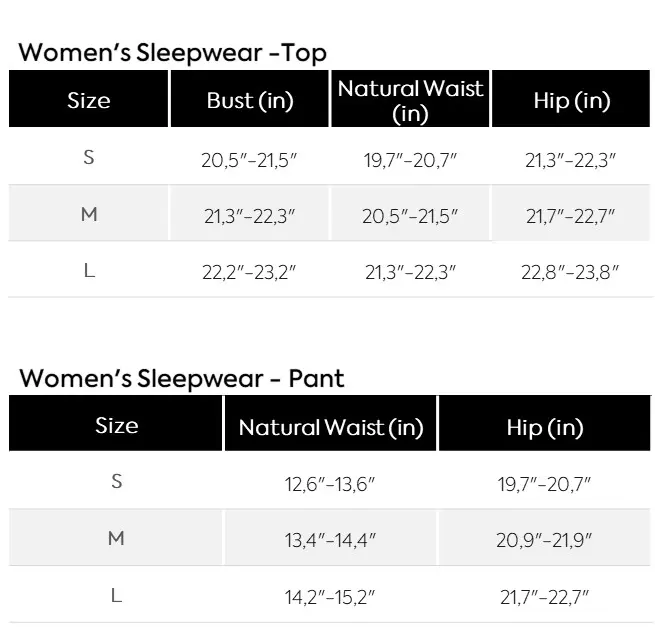Select the Bust (in) column header
The width and height of the screenshot is (655, 627).
coord(250,100)
